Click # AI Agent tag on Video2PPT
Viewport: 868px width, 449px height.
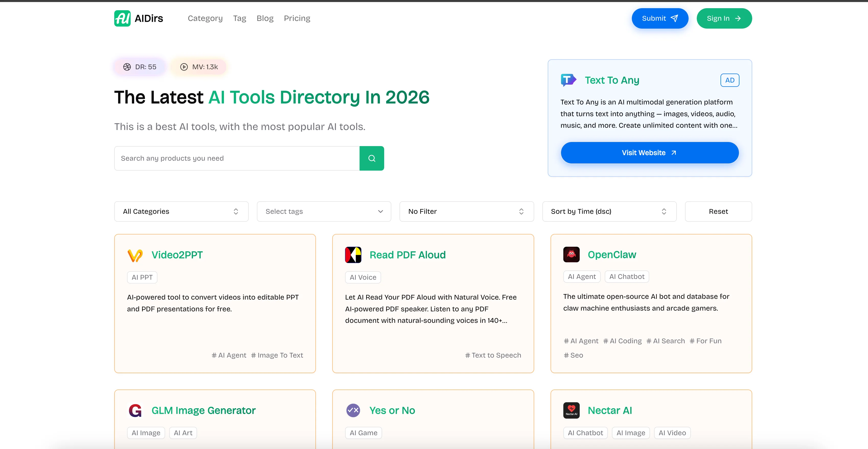tap(229, 355)
